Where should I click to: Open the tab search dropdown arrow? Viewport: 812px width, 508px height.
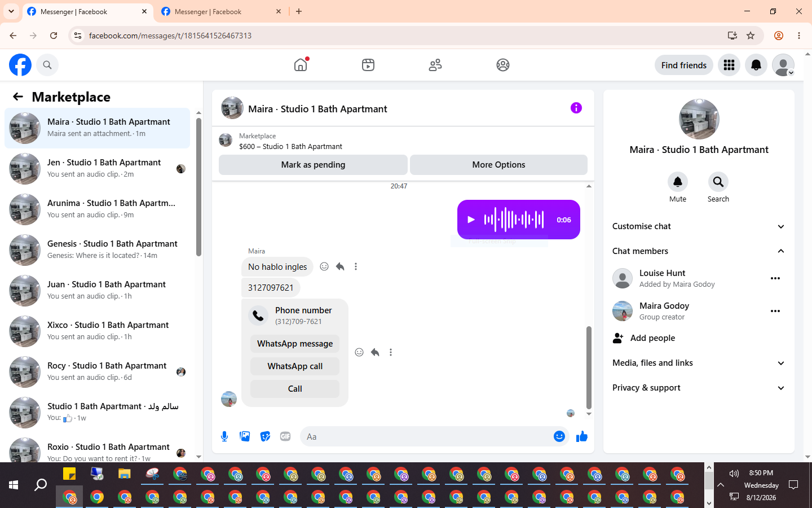coord(11,11)
